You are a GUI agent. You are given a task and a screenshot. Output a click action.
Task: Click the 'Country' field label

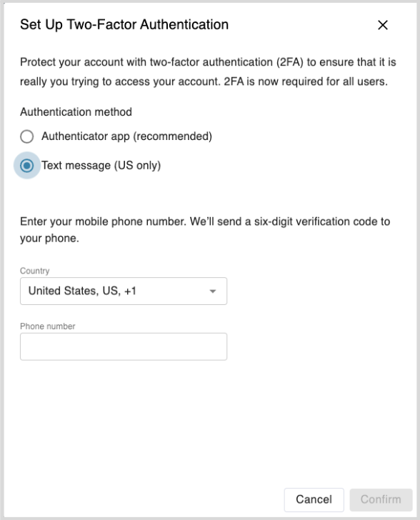coord(34,271)
